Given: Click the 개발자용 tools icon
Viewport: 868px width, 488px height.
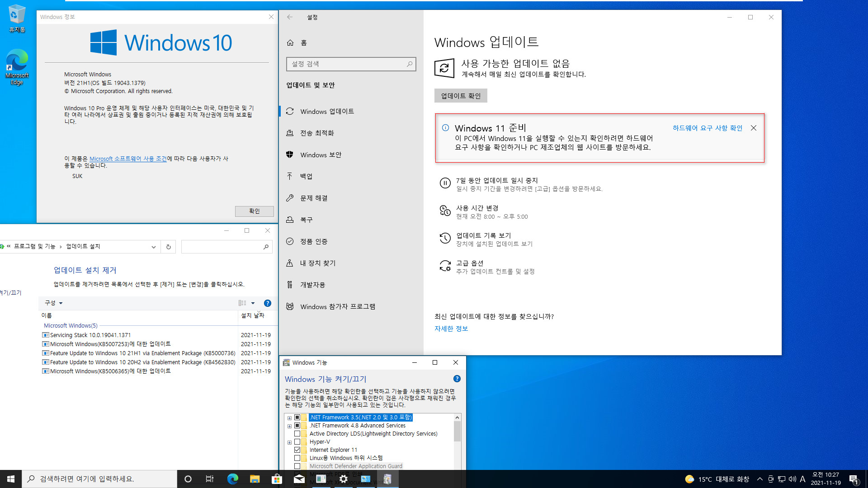Looking at the screenshot, I should [x=290, y=285].
